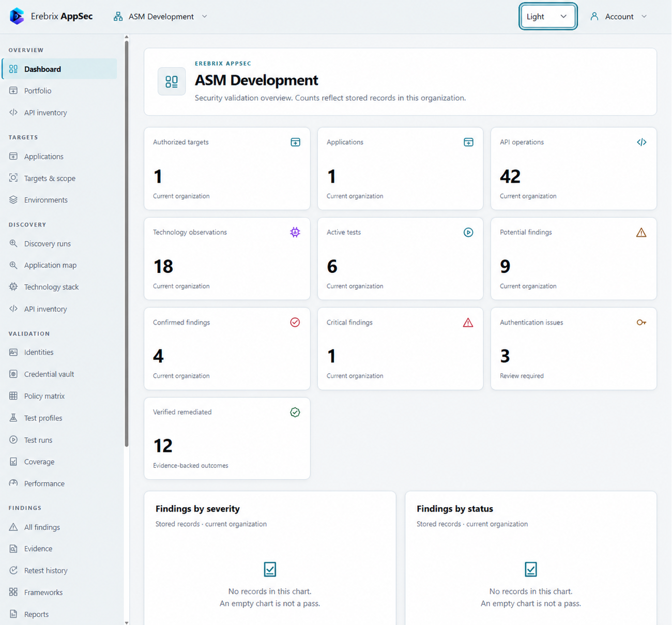Click the "Findings by severity" chart heading
Viewport: 672px width, 625px height.
[197, 509]
